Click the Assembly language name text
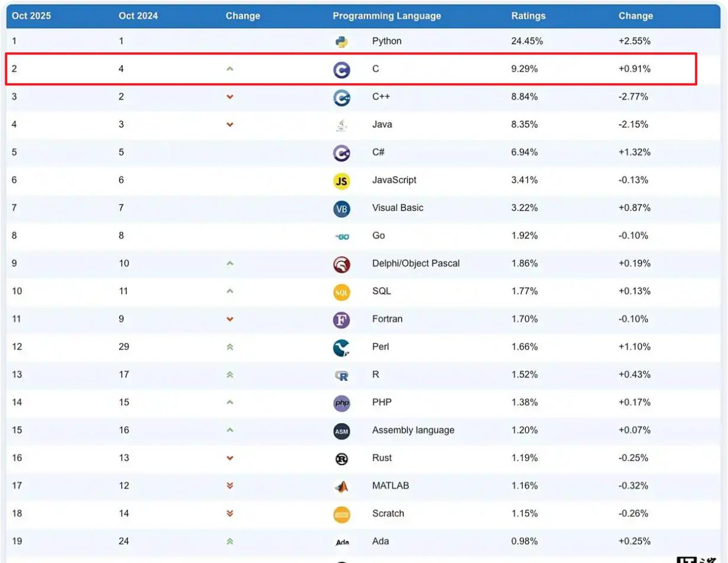Image resolution: width=728 pixels, height=563 pixels. (413, 430)
